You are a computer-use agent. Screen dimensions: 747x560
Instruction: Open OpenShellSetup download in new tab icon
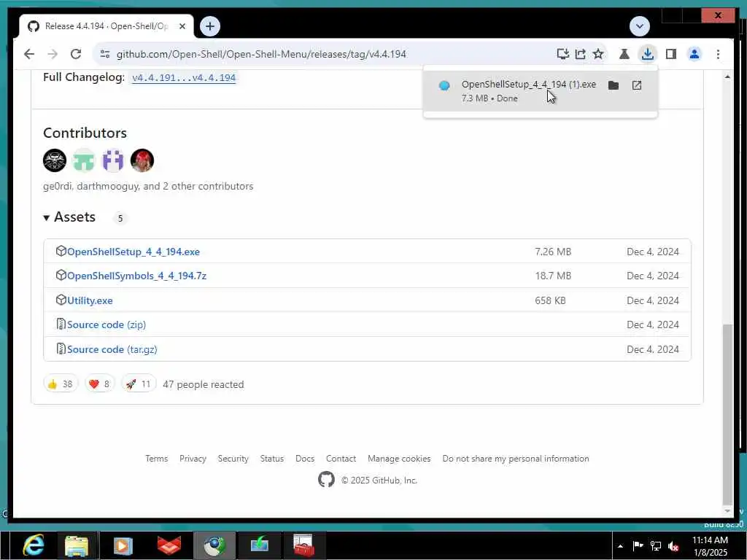[x=636, y=85]
